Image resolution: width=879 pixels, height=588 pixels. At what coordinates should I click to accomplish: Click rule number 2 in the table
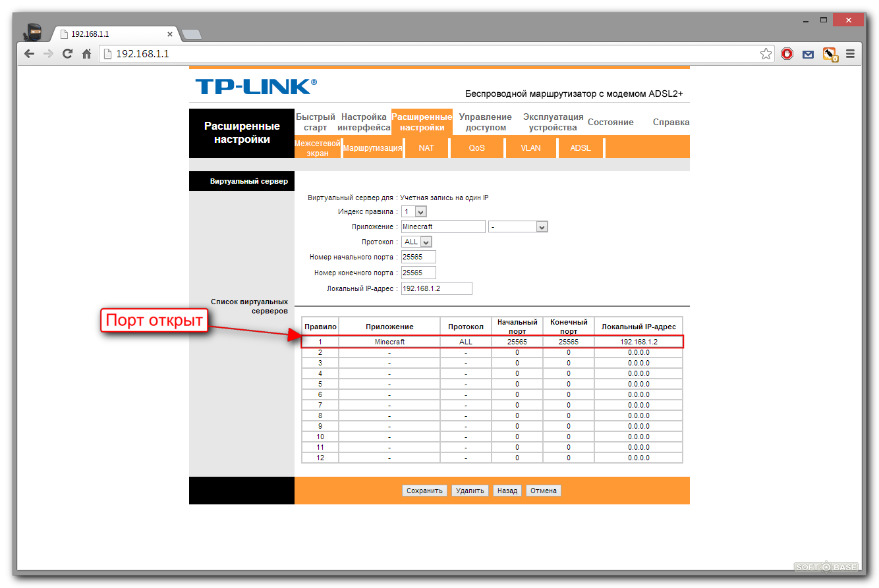[x=320, y=352]
